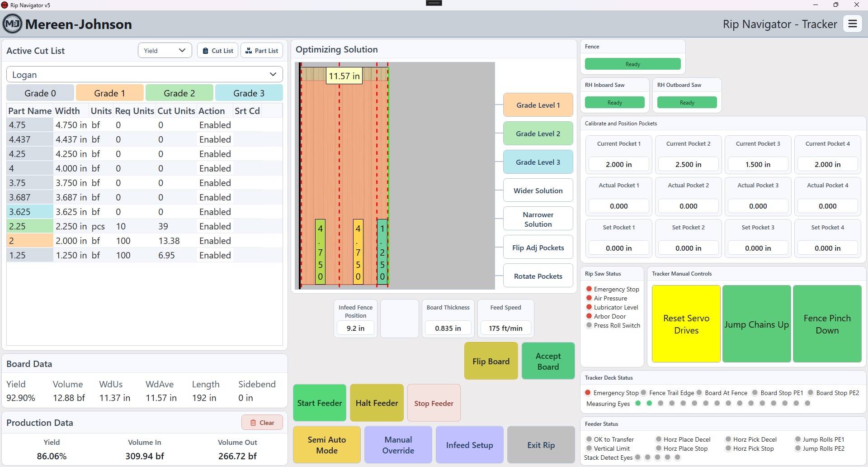The width and height of the screenshot is (868, 467).
Task: Click the Board Thickness value field
Action: point(448,328)
